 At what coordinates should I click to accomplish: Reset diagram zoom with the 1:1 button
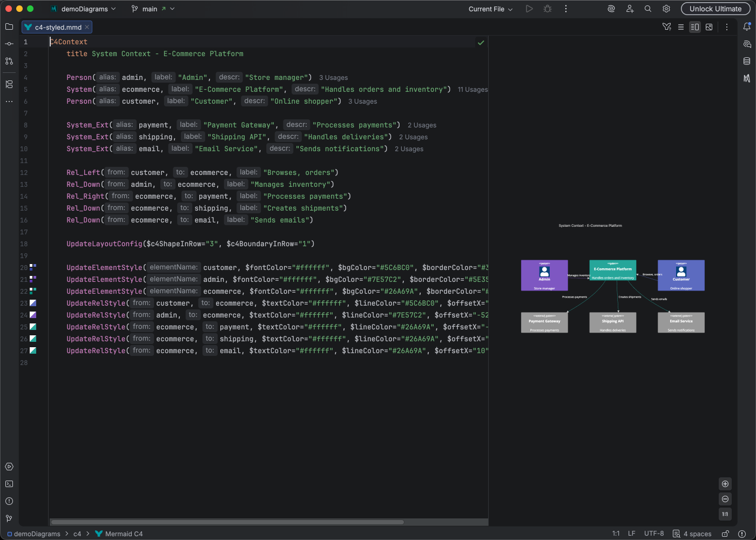click(725, 514)
